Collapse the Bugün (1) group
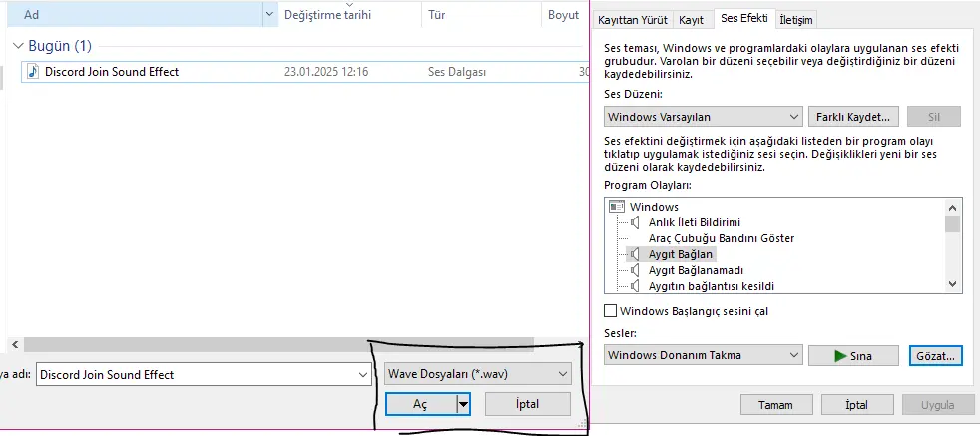 19,46
